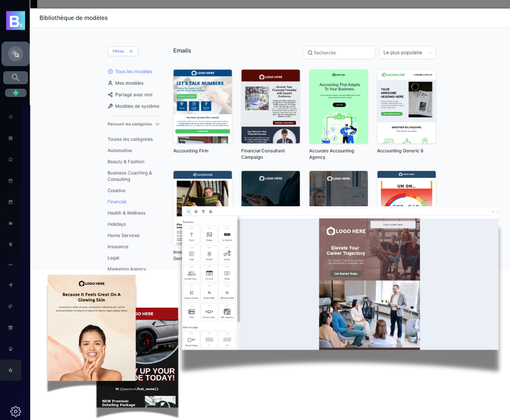
Task: Click the Get Started Today button in the email
Action: [346, 274]
